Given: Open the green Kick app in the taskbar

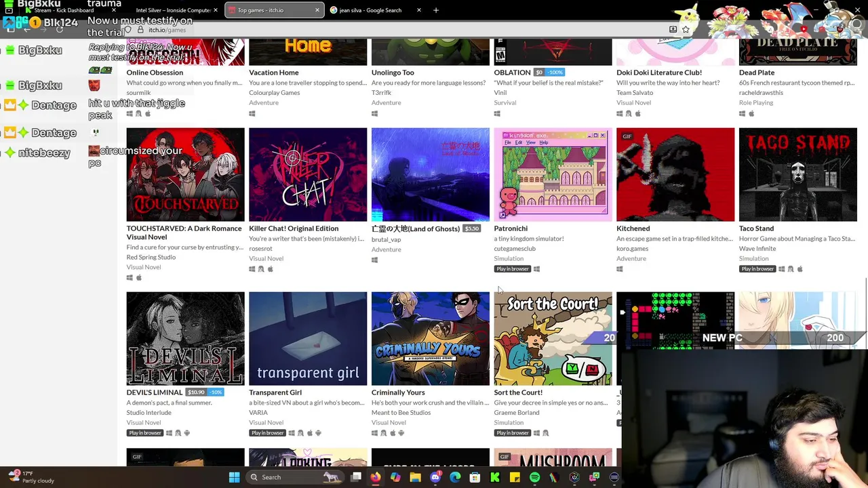Looking at the screenshot, I should (495, 477).
